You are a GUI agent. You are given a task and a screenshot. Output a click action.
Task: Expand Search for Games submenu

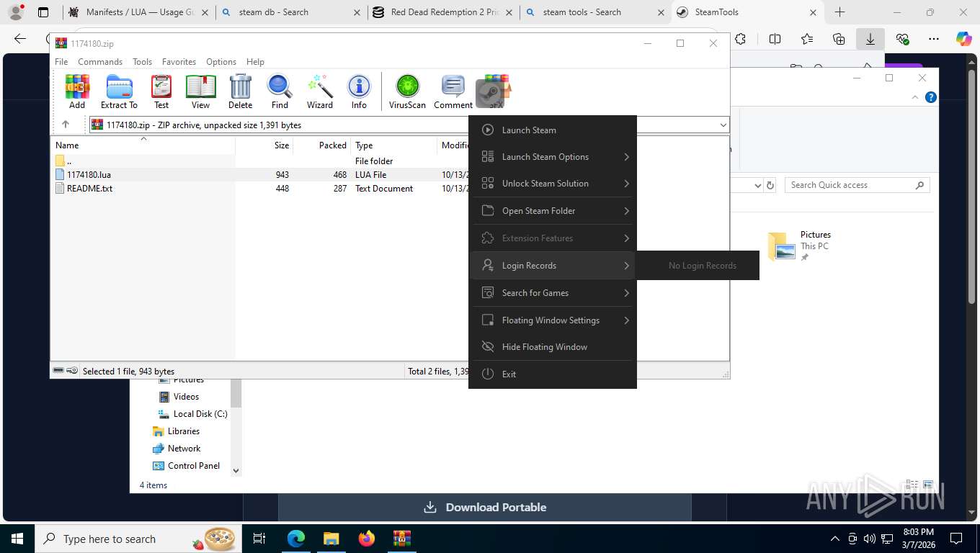tap(553, 292)
